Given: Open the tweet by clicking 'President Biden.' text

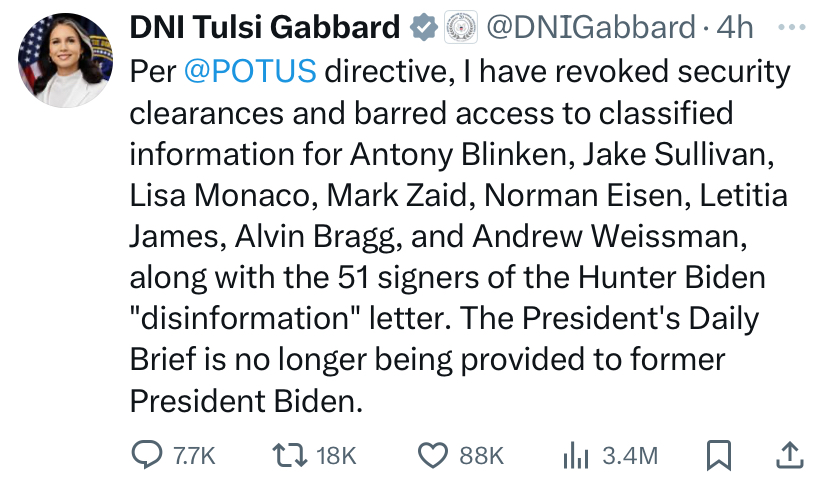Looking at the screenshot, I should 247,401.
